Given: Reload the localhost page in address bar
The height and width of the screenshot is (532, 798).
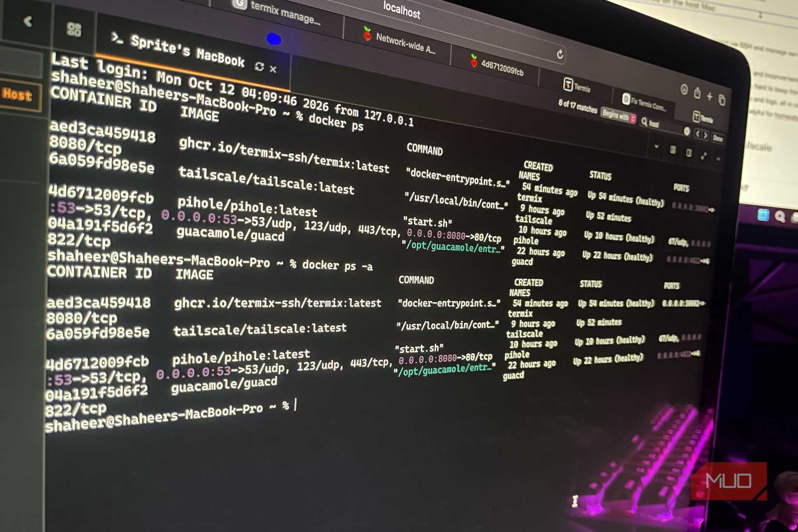Looking at the screenshot, I should (560, 54).
